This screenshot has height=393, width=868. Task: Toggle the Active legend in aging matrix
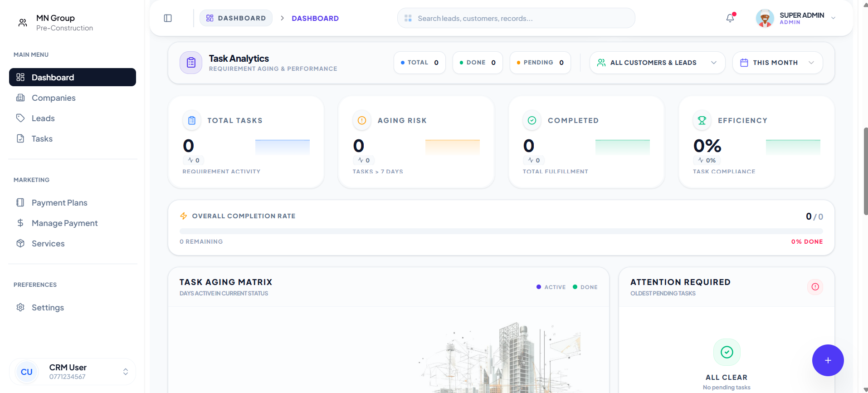tap(551, 287)
